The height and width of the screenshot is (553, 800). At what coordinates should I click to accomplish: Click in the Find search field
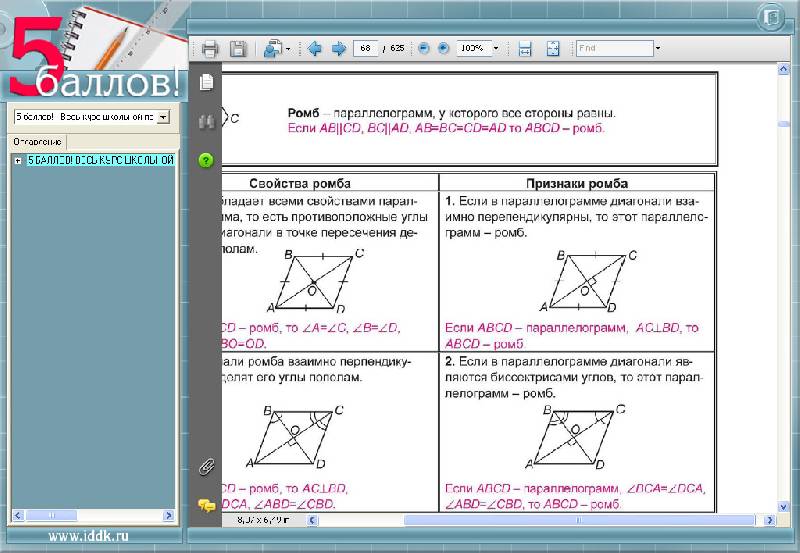[615, 48]
